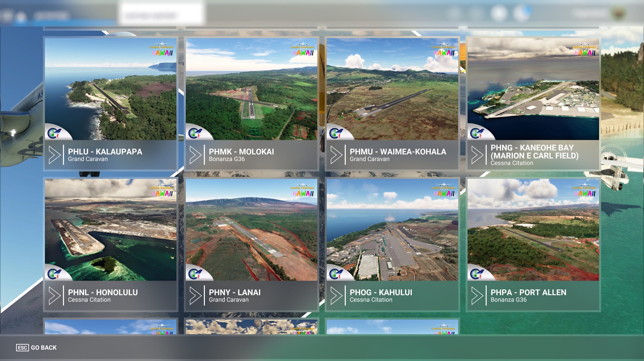This screenshot has width=644, height=361.
Task: Select the PHMU - WAIMEA-KOHALA challenge title
Action: click(x=398, y=152)
